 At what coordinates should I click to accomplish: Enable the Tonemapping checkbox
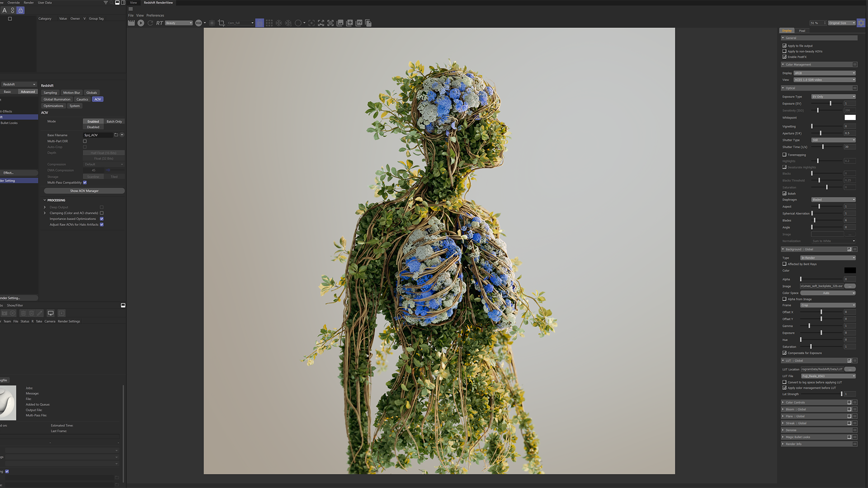[784, 155]
